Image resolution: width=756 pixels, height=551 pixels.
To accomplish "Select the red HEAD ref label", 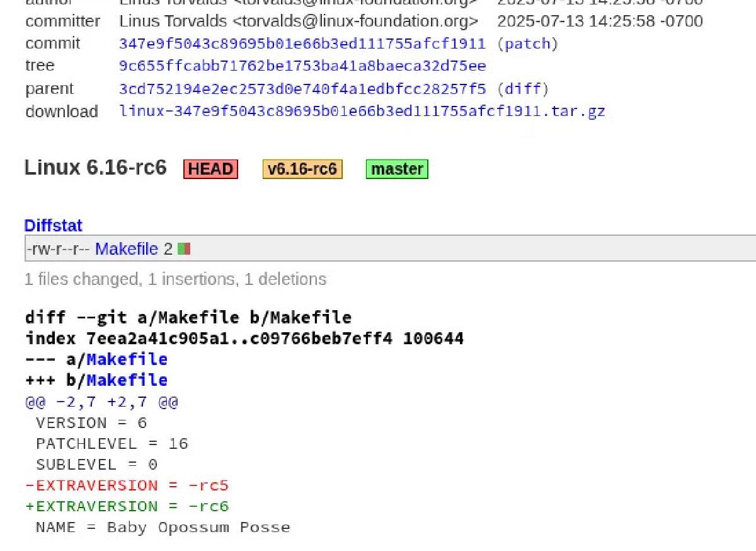I will [x=210, y=168].
